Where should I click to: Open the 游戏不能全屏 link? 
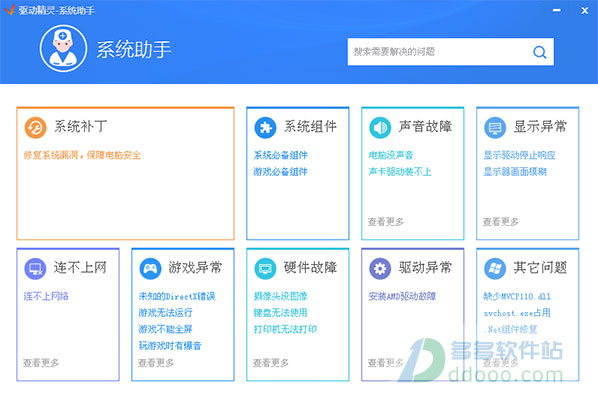tap(165, 329)
